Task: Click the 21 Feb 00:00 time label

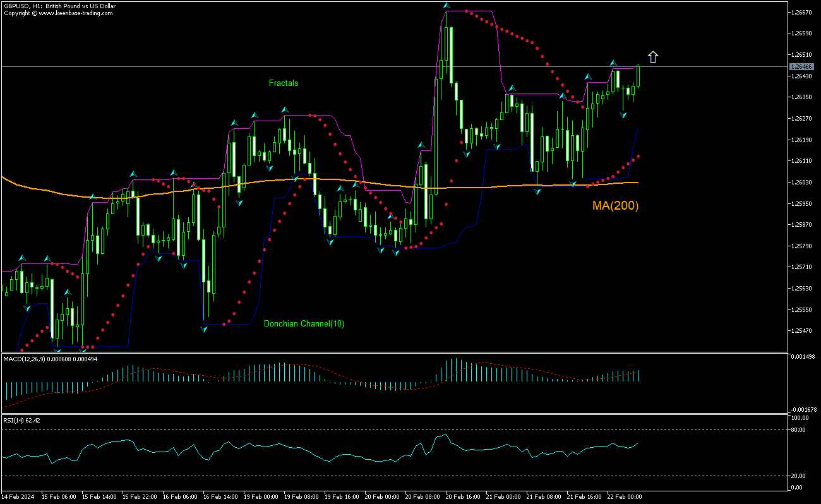Action: [503, 497]
